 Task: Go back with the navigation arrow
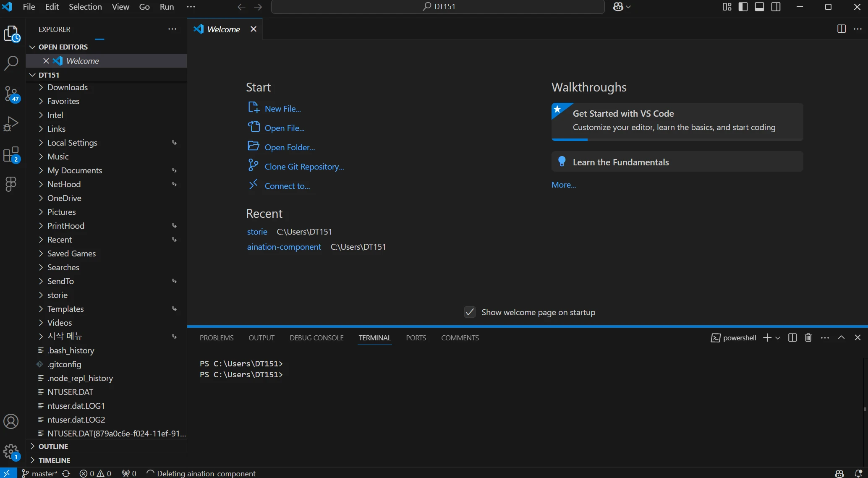coord(241,7)
